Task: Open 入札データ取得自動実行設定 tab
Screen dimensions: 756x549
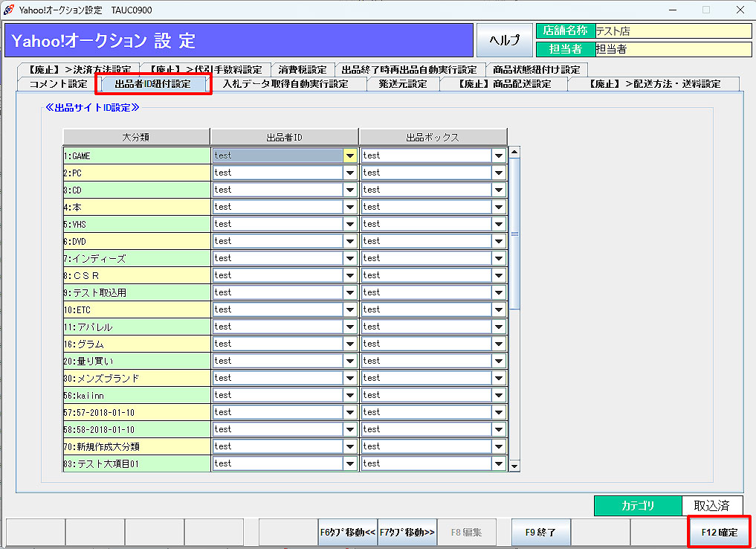Action: point(285,84)
